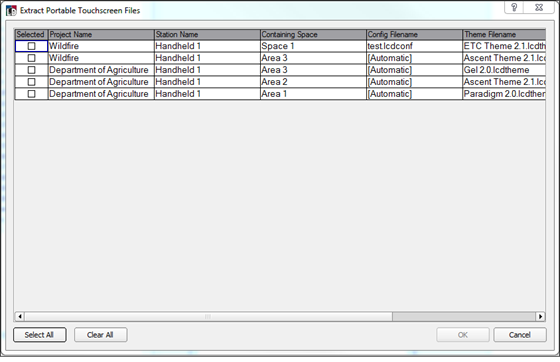Click the horizontal scrollbar's right arrow
This screenshot has width=560, height=362.
coord(540,316)
